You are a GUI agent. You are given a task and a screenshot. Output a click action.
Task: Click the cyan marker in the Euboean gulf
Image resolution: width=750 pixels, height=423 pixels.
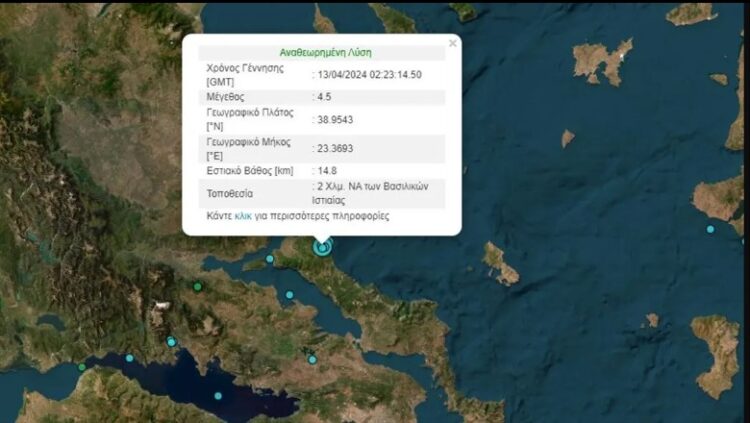coord(289,295)
